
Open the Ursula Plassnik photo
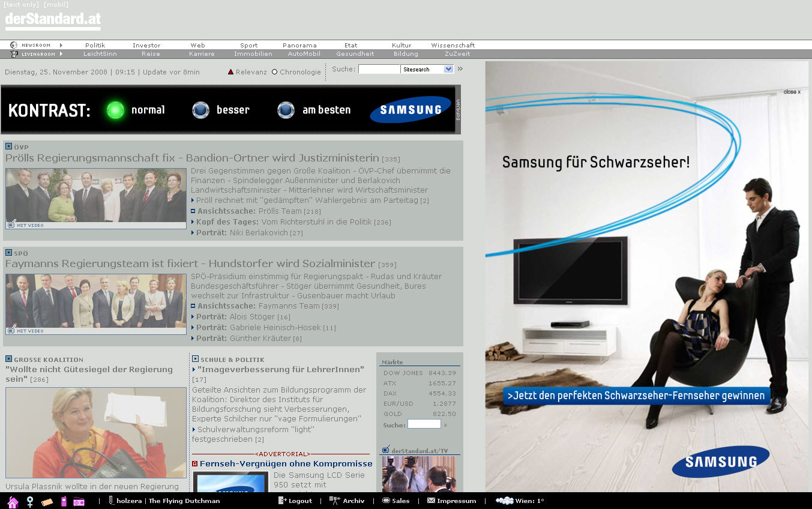[96, 433]
